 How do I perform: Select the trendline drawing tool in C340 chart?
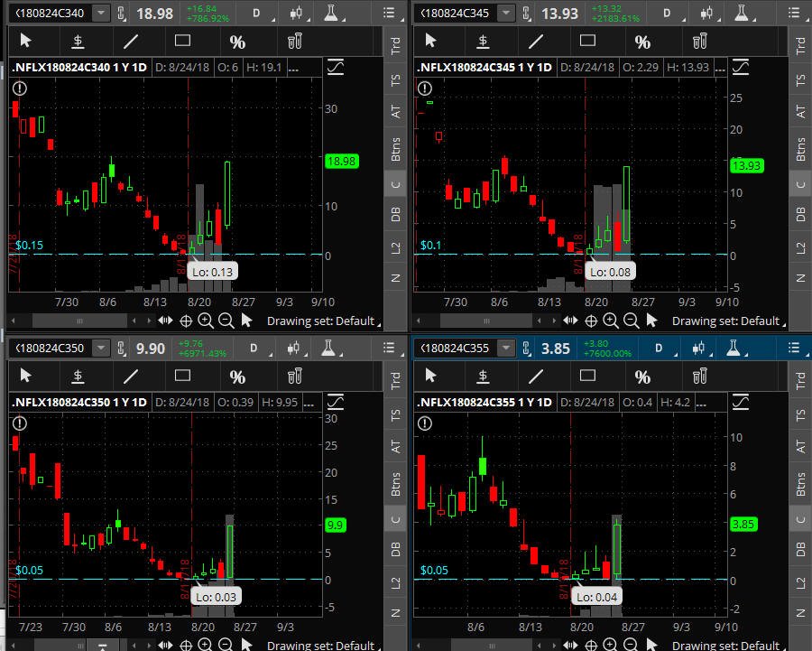tap(131, 42)
